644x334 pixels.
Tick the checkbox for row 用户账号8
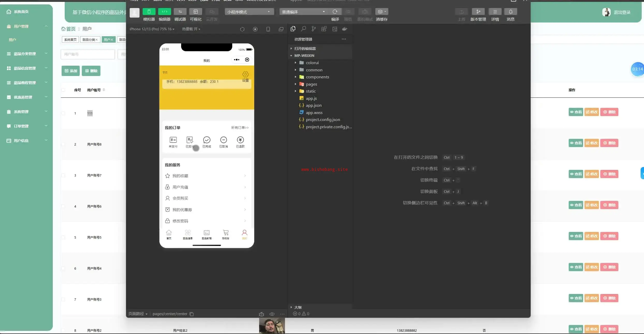(x=63, y=144)
